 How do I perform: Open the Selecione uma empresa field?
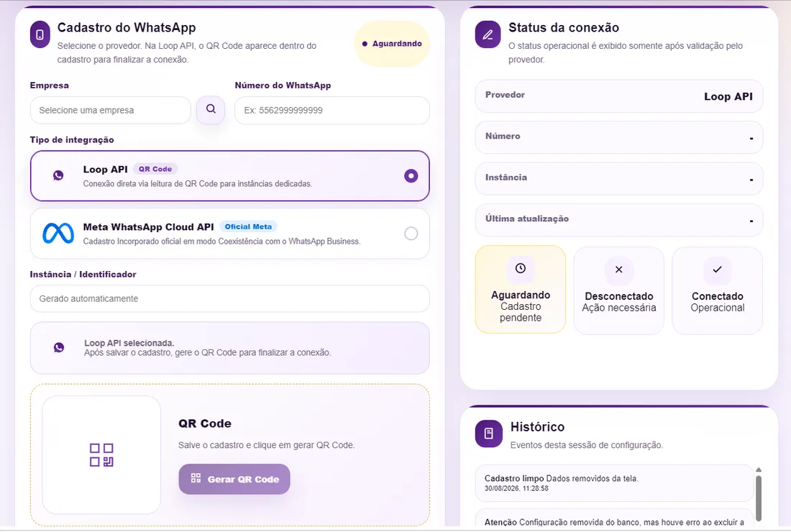click(111, 110)
